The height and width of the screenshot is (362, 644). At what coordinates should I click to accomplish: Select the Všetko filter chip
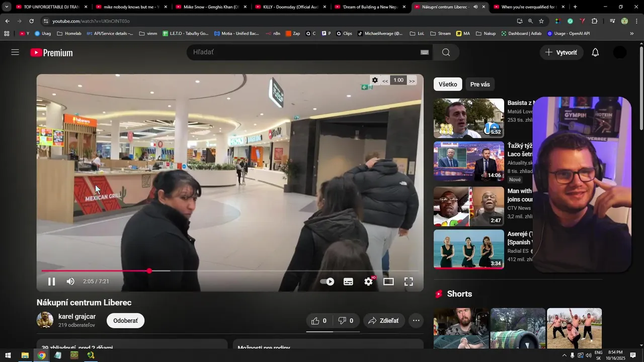pos(448,84)
